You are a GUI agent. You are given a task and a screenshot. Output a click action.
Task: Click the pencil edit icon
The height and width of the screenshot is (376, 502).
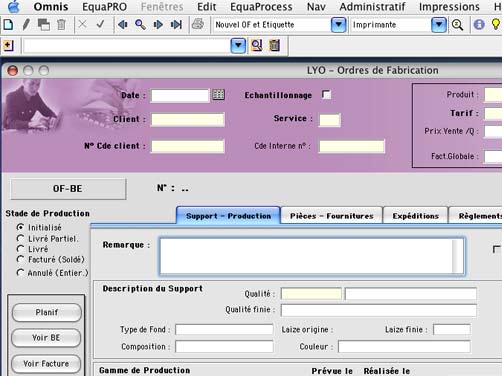pos(26,25)
